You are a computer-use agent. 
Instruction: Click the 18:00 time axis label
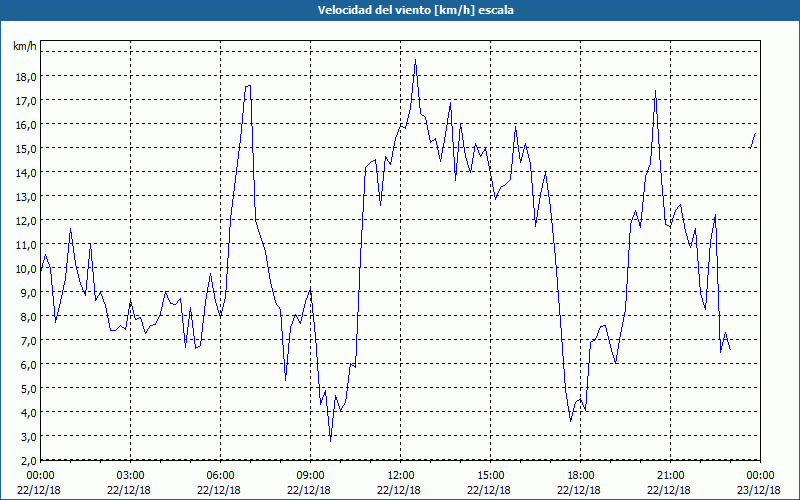pos(581,476)
